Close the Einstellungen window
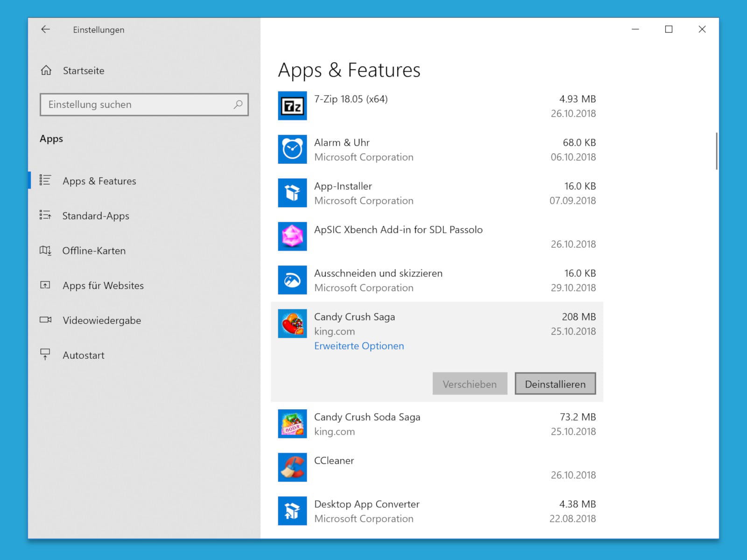Screen dimensions: 747x560 coord(702,29)
